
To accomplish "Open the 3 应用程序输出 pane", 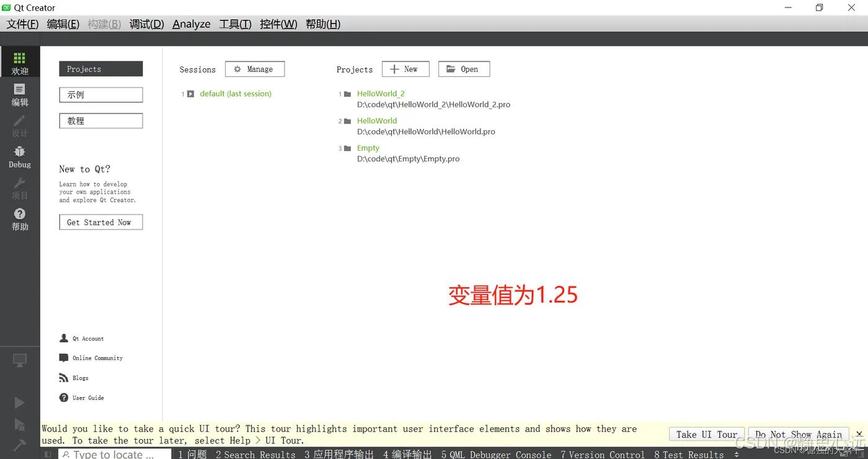I will tap(339, 455).
